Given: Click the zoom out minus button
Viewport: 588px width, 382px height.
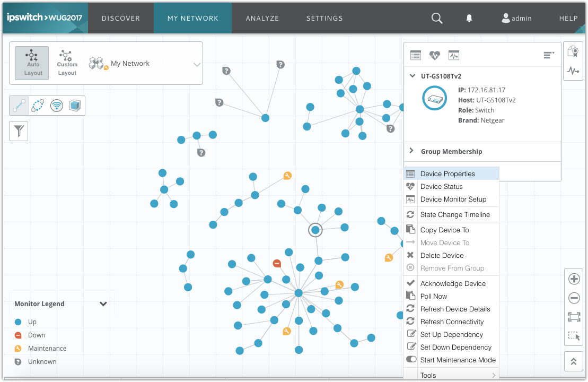Looking at the screenshot, I should (x=574, y=298).
